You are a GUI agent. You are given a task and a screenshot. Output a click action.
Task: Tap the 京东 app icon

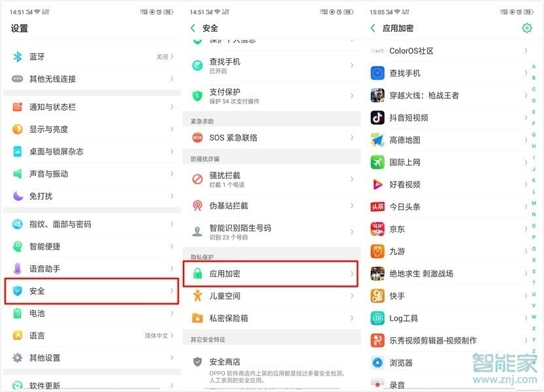click(377, 229)
